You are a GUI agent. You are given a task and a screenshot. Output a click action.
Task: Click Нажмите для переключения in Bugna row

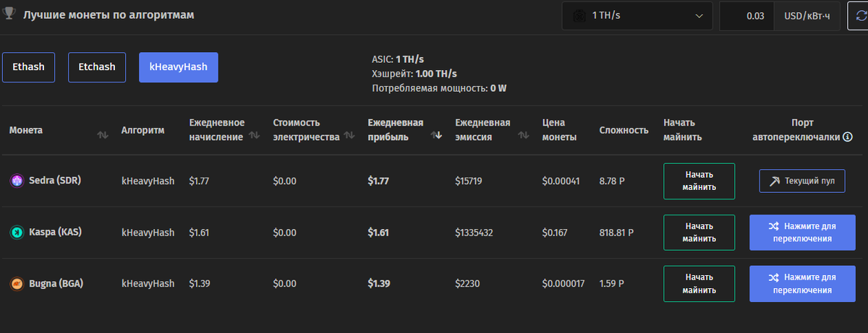tap(802, 284)
